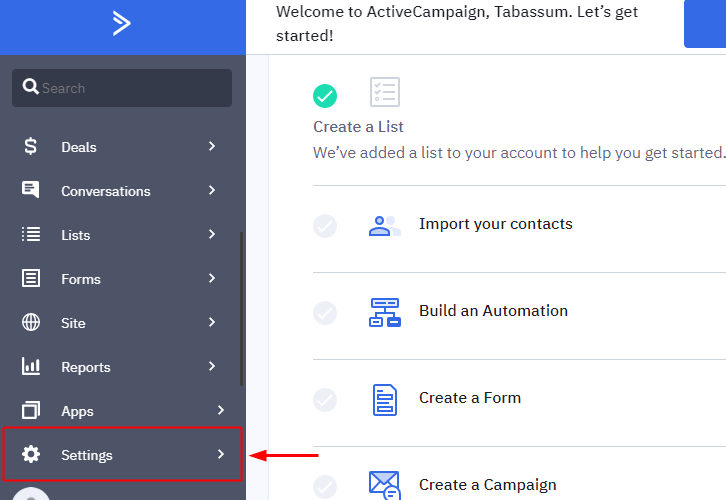Click the Reports bar chart icon
This screenshot has height=500, width=726.
point(31,366)
